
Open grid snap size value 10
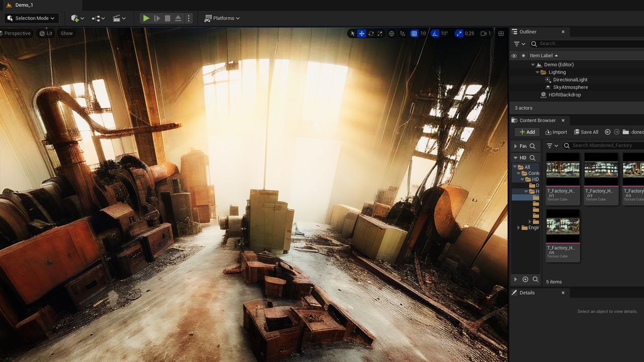(x=423, y=34)
